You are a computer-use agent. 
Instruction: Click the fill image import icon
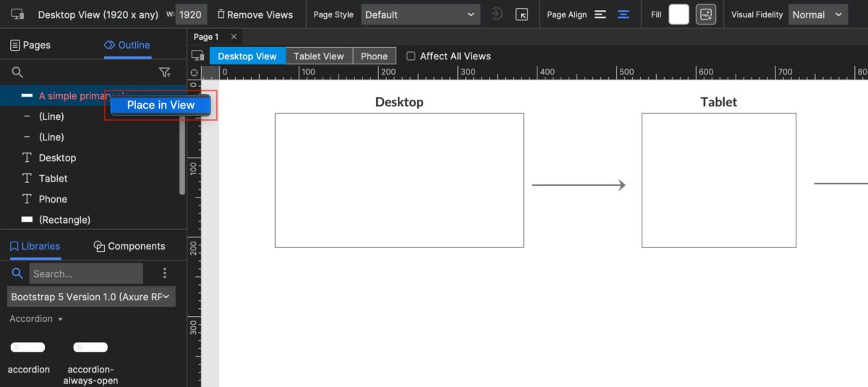[705, 14]
